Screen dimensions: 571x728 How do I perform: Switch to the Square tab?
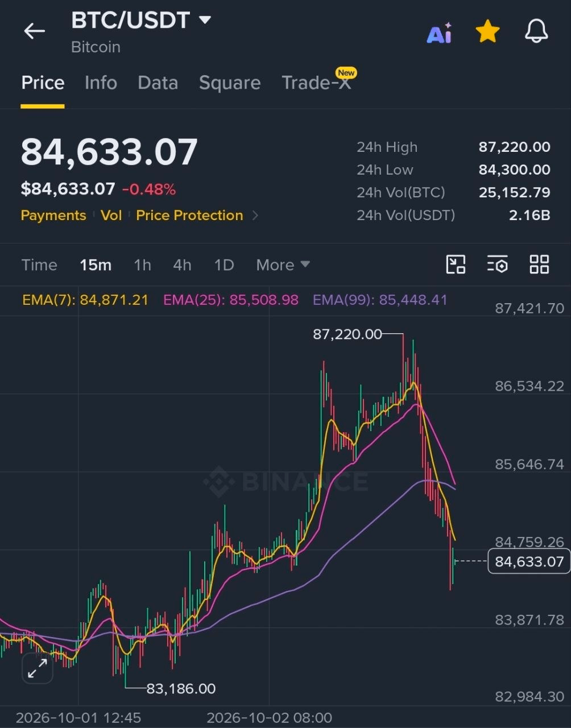coord(230,83)
